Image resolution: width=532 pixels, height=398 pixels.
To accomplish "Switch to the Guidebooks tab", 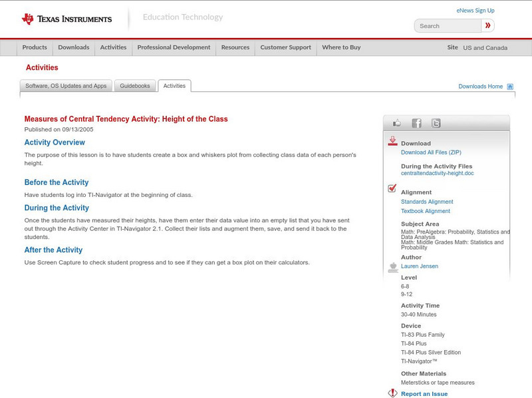I will 135,86.
